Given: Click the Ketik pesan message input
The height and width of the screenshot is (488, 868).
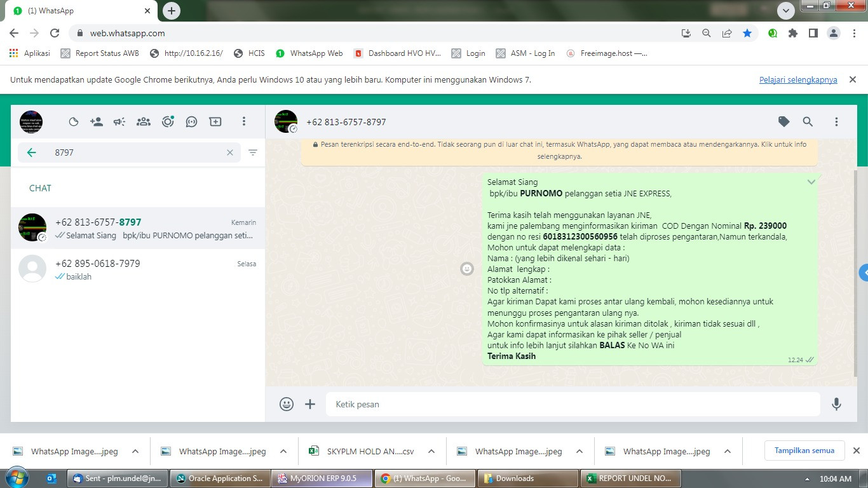Looking at the screenshot, I should (573, 404).
